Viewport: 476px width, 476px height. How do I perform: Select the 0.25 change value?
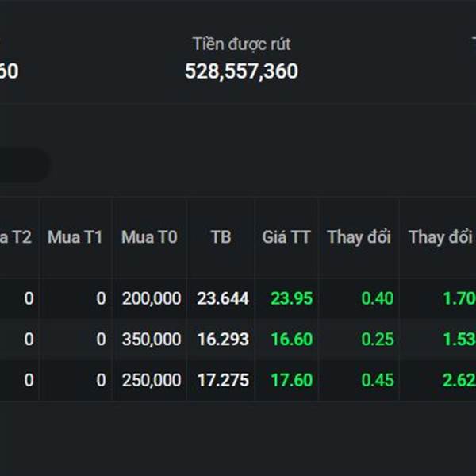click(378, 340)
